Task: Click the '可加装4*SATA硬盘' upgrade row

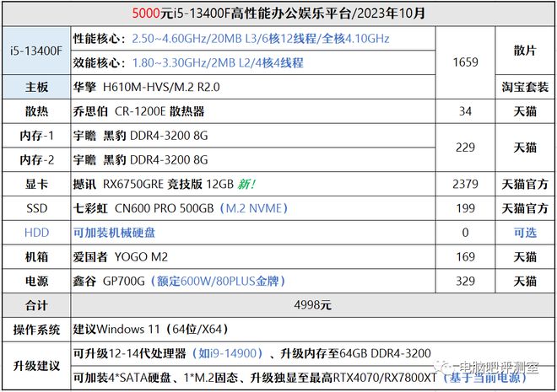Action: [x=312, y=378]
